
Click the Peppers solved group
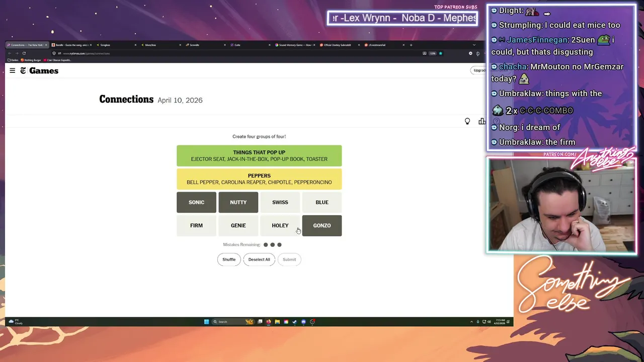(x=259, y=179)
